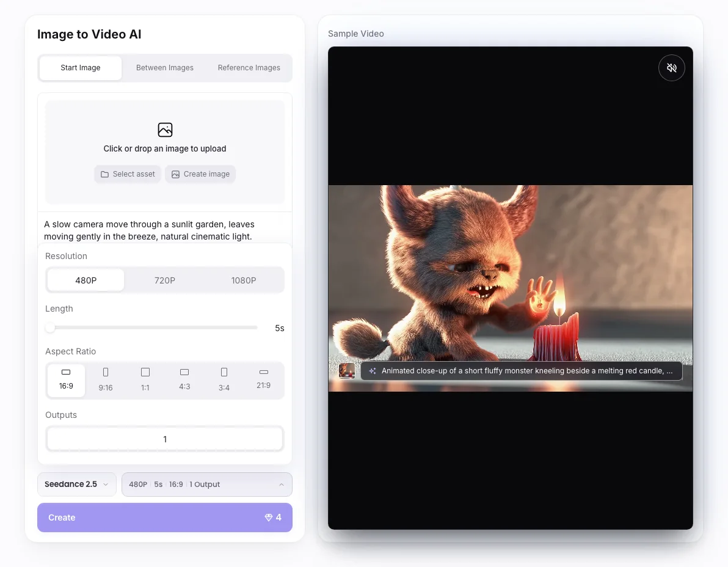Start generation with the Create button
This screenshot has width=728, height=567.
coord(165,518)
